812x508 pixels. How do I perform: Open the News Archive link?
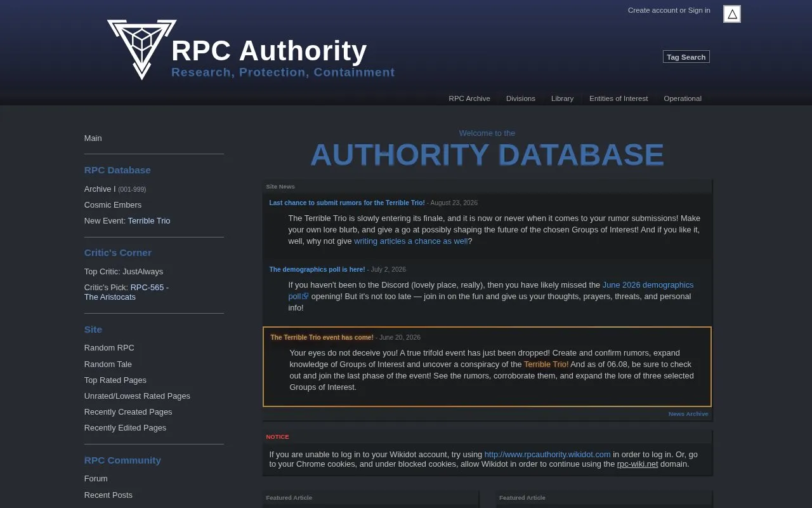688,413
